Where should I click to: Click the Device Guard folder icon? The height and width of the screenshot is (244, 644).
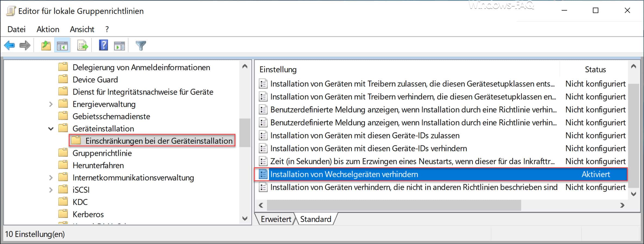tap(63, 79)
